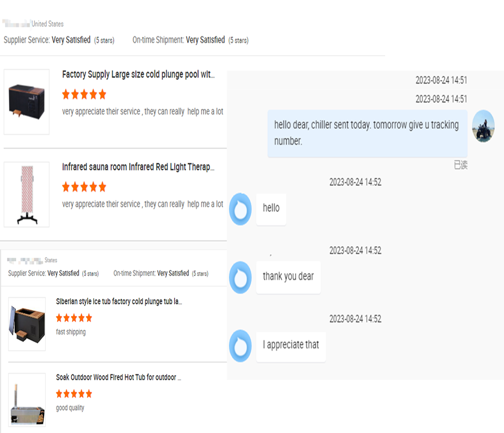Screen dimensions: 504x433
Task: Click the "chiller sent today" message bubble
Action: point(367,133)
